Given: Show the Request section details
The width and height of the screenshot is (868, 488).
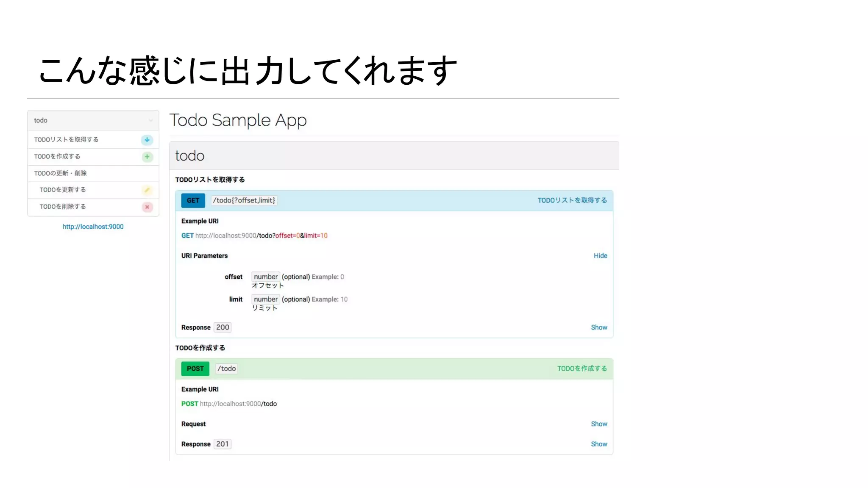Looking at the screenshot, I should point(599,424).
